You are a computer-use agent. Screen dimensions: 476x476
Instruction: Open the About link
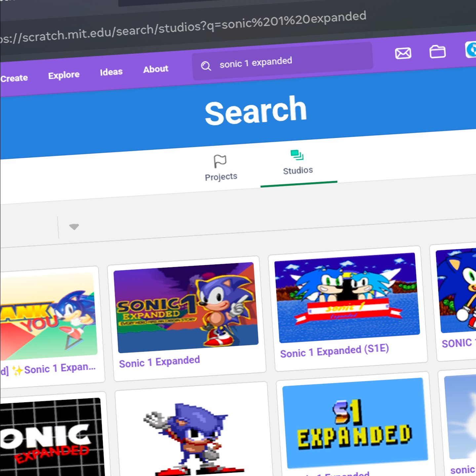tap(156, 69)
